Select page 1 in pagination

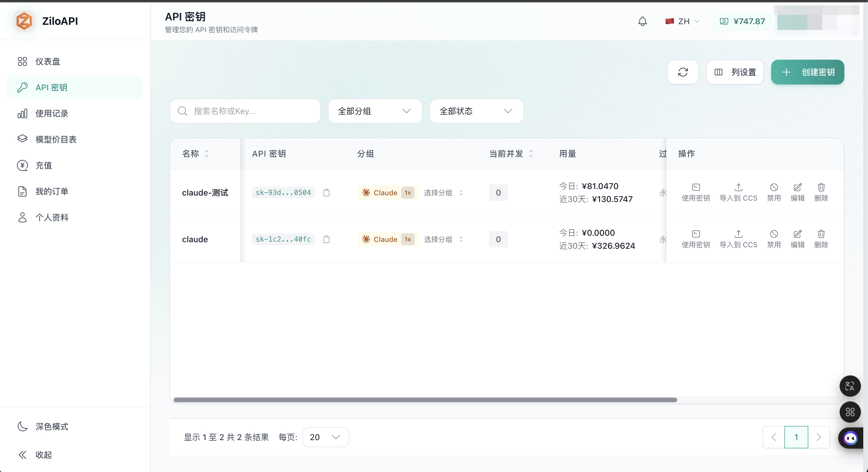(x=796, y=437)
